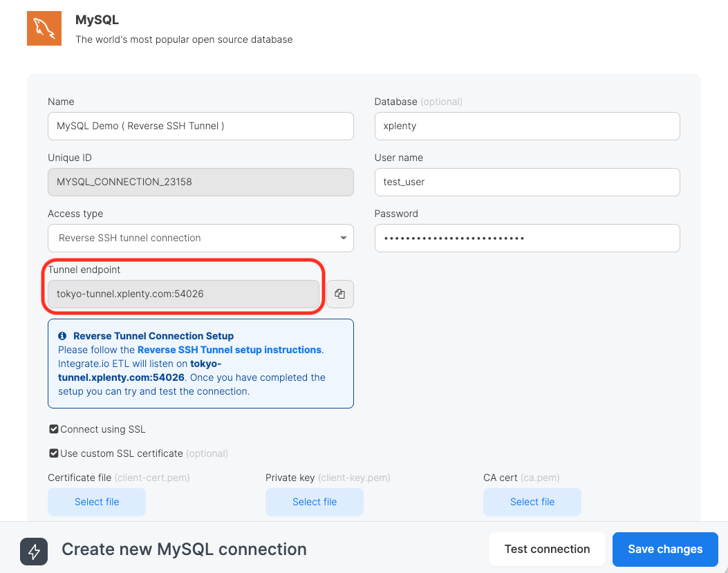This screenshot has height=573, width=728.
Task: Toggle the Connect using SSL checkbox
Action: 54,429
